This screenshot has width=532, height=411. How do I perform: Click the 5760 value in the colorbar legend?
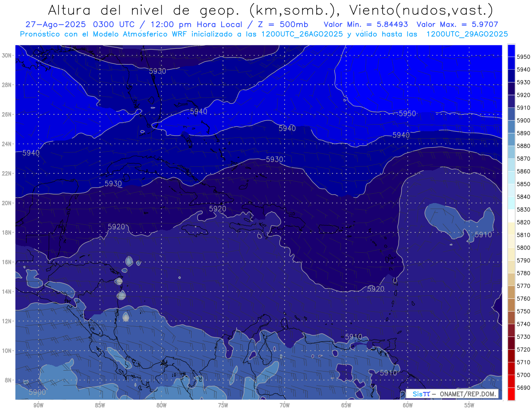click(524, 298)
